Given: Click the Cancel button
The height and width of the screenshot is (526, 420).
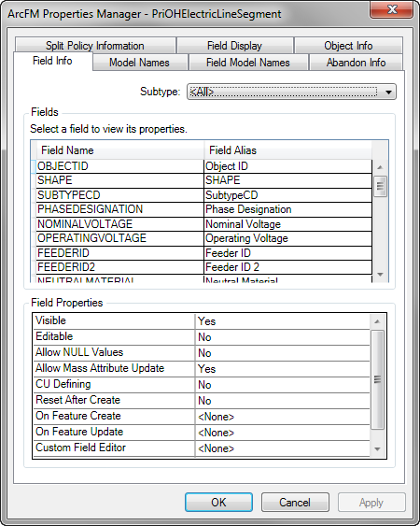Looking at the screenshot, I should [x=295, y=503].
